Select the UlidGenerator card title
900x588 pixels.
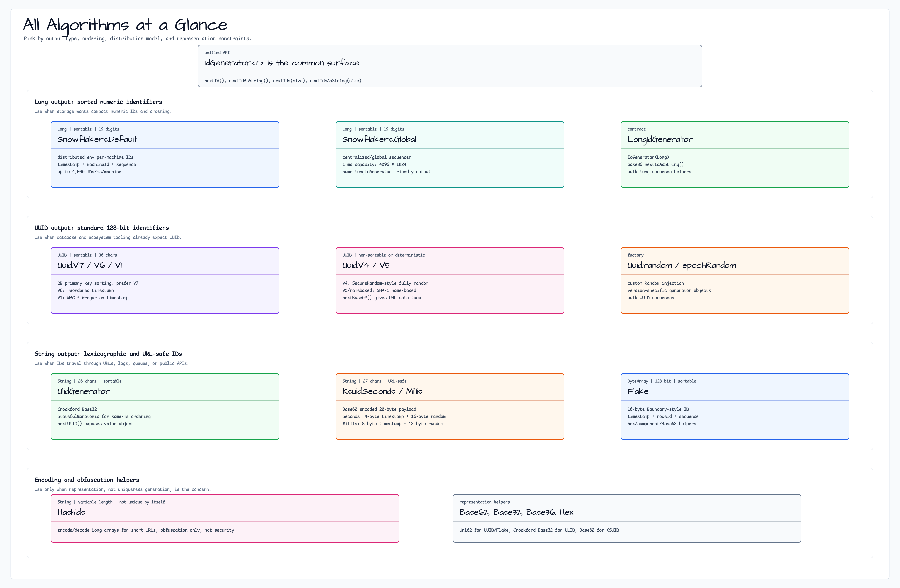84,391
